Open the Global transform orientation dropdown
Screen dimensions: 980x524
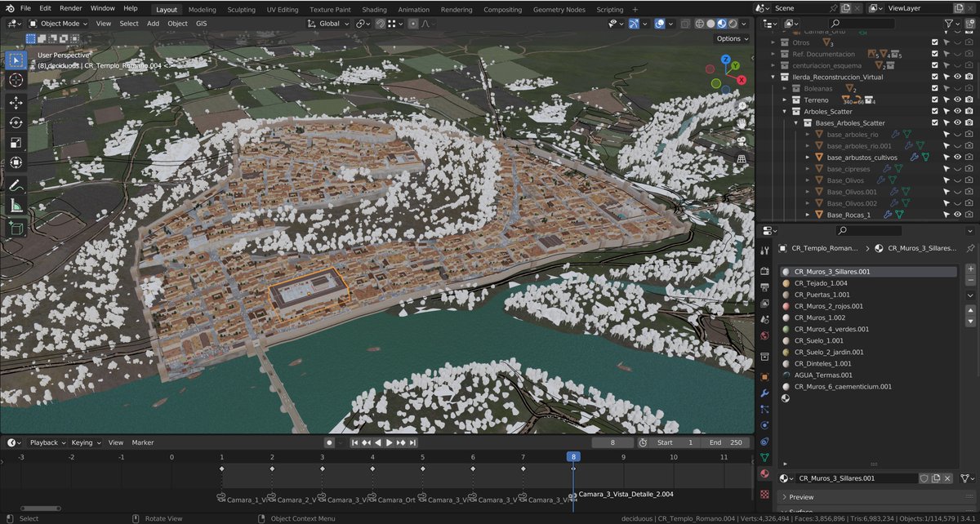pyautogui.click(x=328, y=24)
